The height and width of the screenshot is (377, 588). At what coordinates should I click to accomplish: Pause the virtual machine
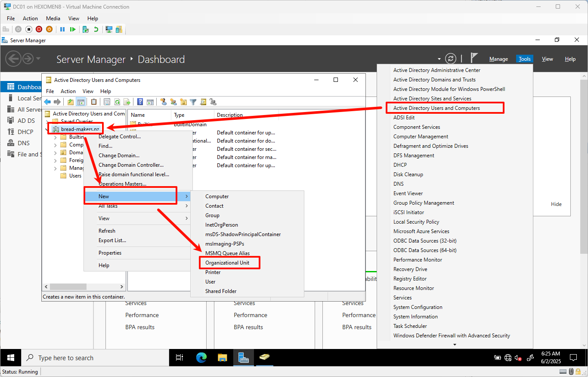[62, 29]
